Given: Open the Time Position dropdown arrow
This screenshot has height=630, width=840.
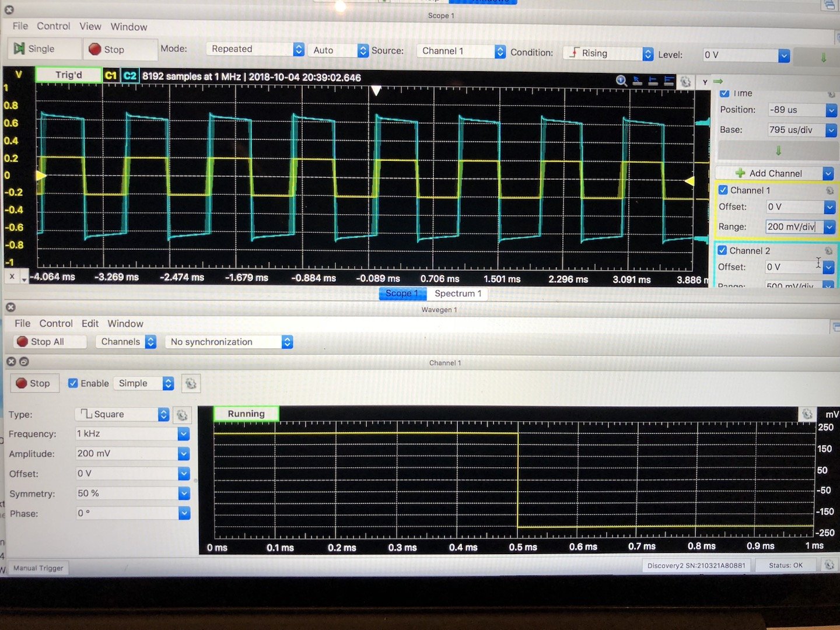Looking at the screenshot, I should (x=831, y=110).
